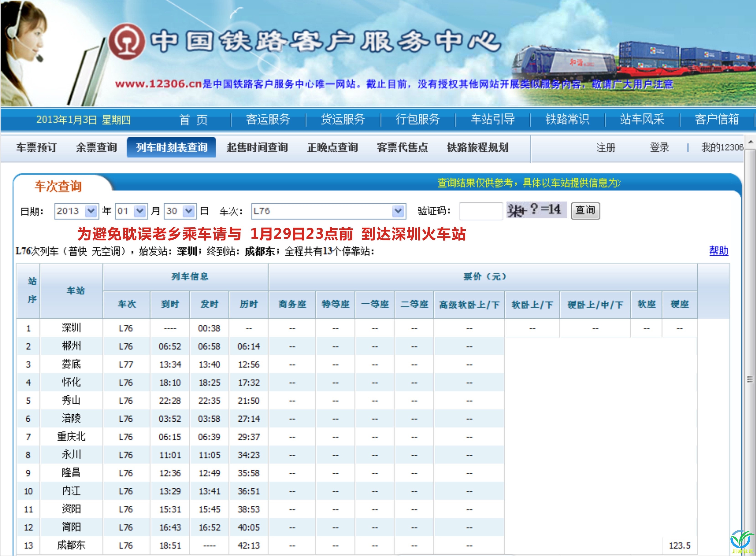The height and width of the screenshot is (556, 756).
Task: Click the 秀山 station cell
Action: click(x=71, y=400)
